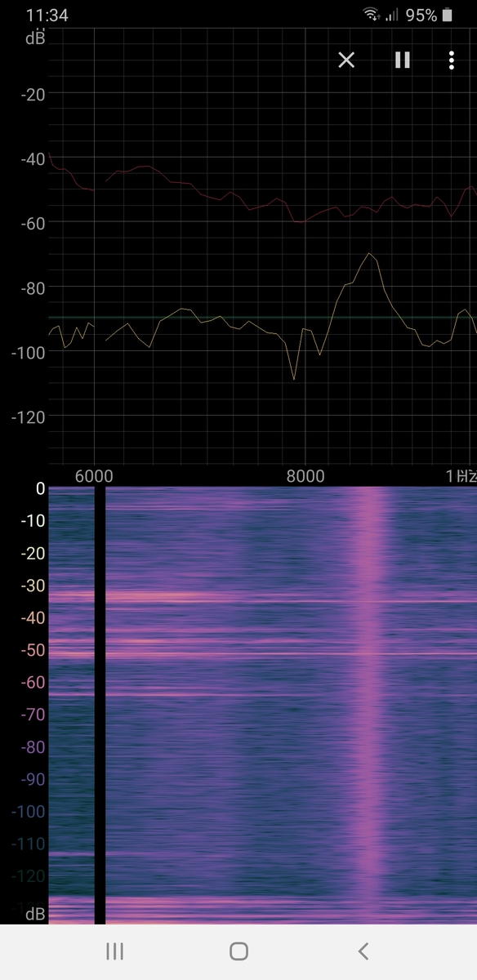Tap the 95% battery percentage text
This screenshot has width=477, height=980.
click(x=421, y=15)
